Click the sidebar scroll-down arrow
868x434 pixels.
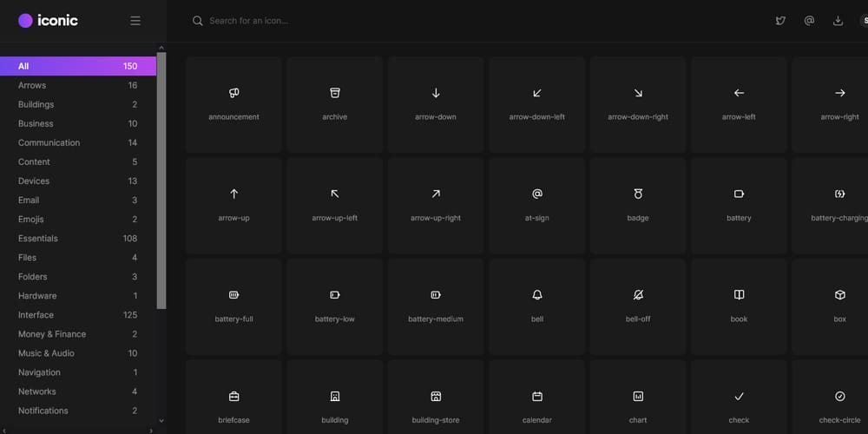point(161,421)
